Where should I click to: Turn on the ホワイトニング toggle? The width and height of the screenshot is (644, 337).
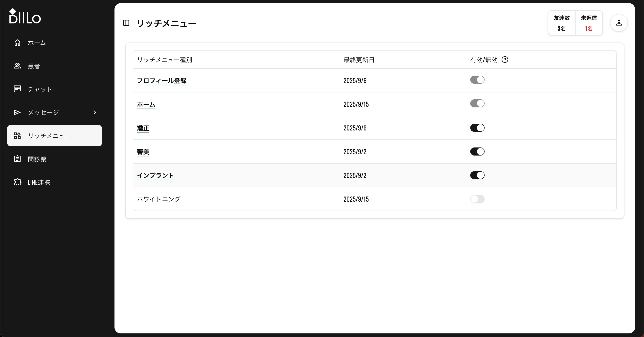click(x=477, y=199)
